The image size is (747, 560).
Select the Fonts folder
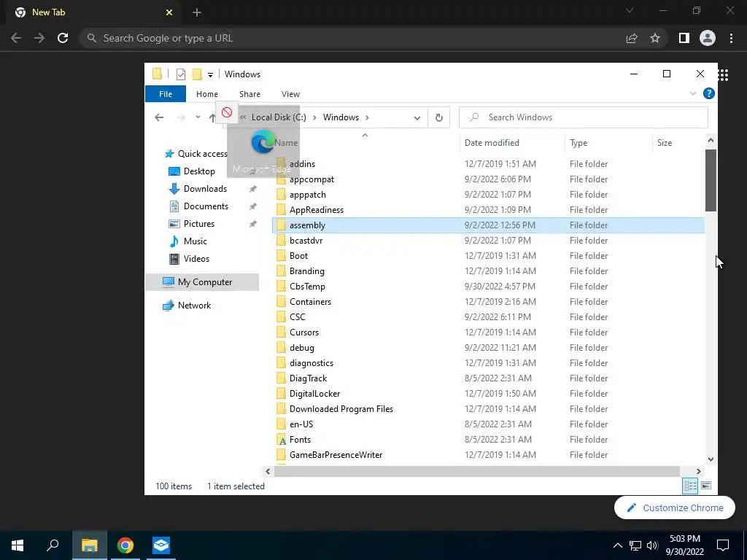pos(300,440)
